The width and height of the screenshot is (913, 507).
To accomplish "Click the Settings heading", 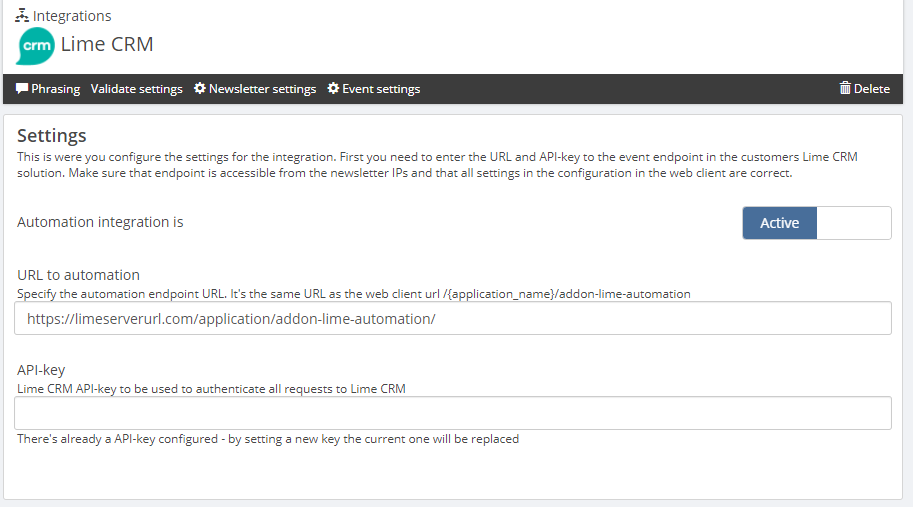I will (52, 136).
